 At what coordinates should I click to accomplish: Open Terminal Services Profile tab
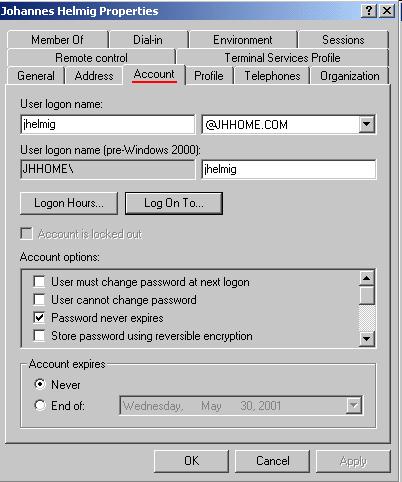point(282,58)
